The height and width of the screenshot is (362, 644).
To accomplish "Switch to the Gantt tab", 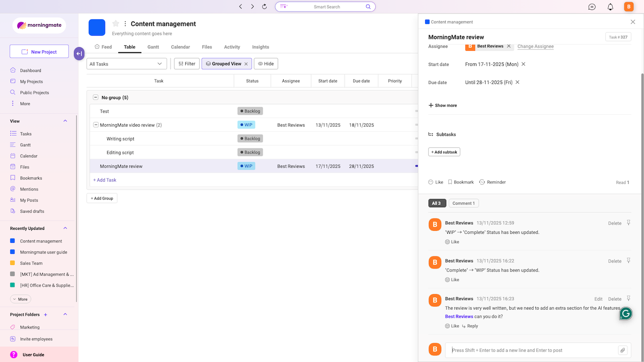I will click(x=153, y=47).
